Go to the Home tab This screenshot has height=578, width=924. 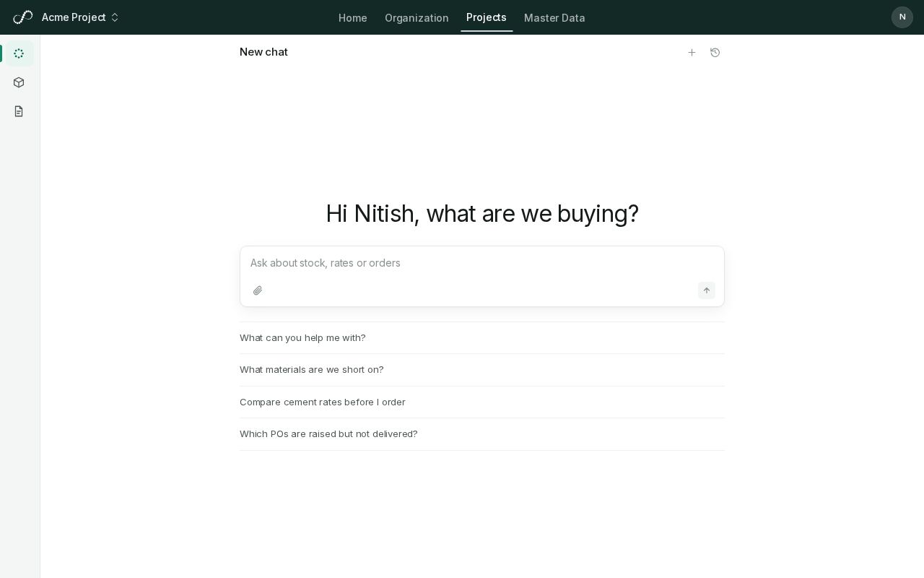click(x=353, y=17)
